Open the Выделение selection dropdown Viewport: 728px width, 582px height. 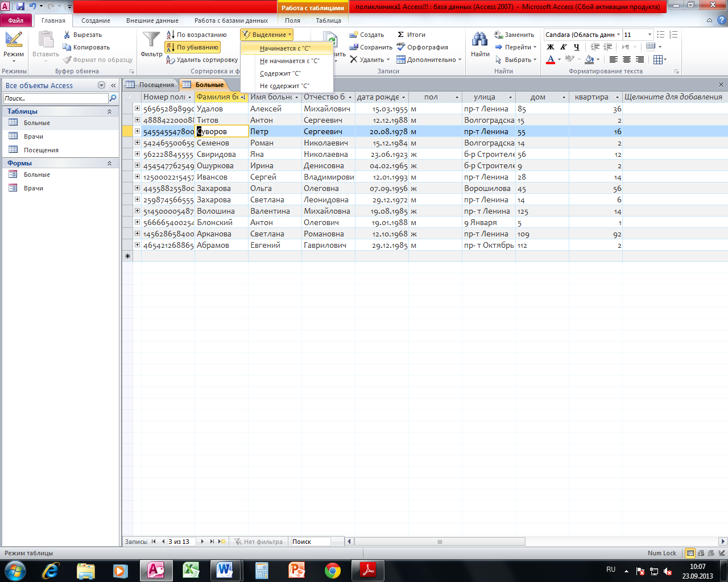pos(267,35)
